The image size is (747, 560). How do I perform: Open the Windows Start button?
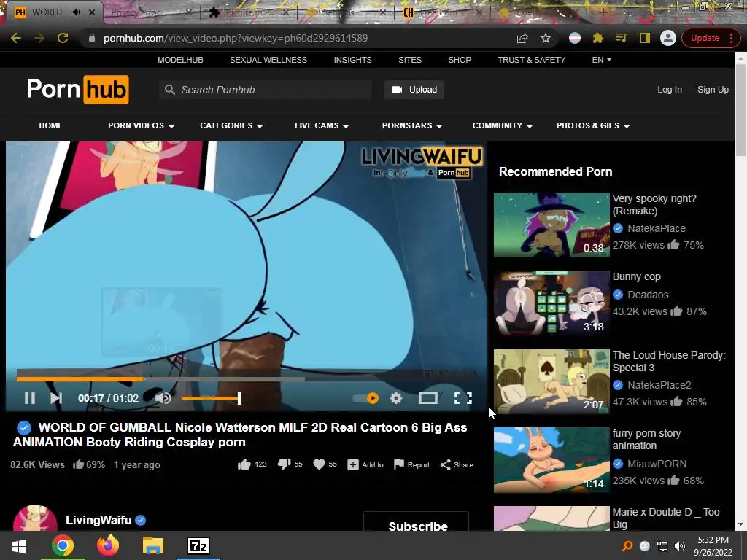19,545
